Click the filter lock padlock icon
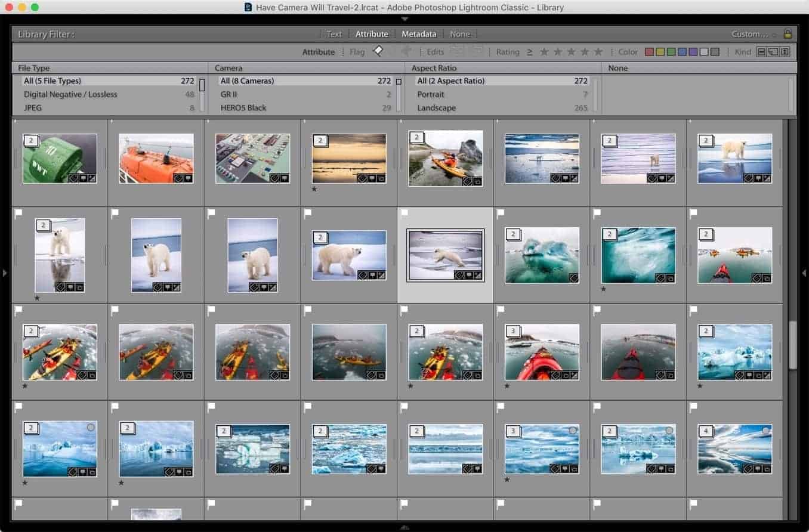809x532 pixels. tap(788, 34)
